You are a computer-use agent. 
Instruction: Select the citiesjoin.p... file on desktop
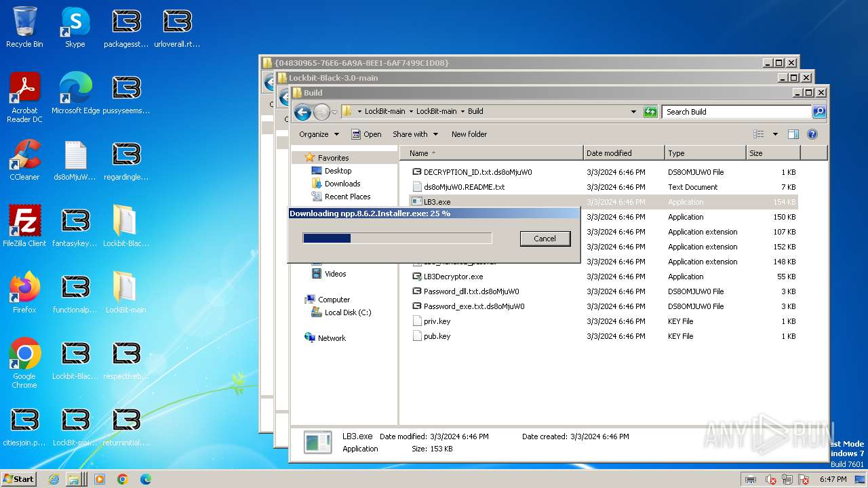(x=24, y=426)
